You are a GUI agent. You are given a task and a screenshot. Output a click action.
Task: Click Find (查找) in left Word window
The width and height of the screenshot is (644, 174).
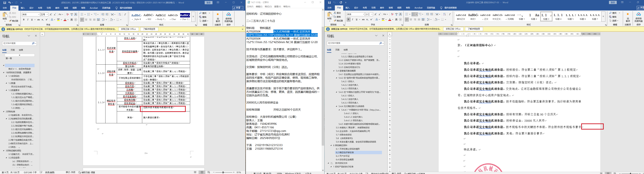(x=203, y=13)
